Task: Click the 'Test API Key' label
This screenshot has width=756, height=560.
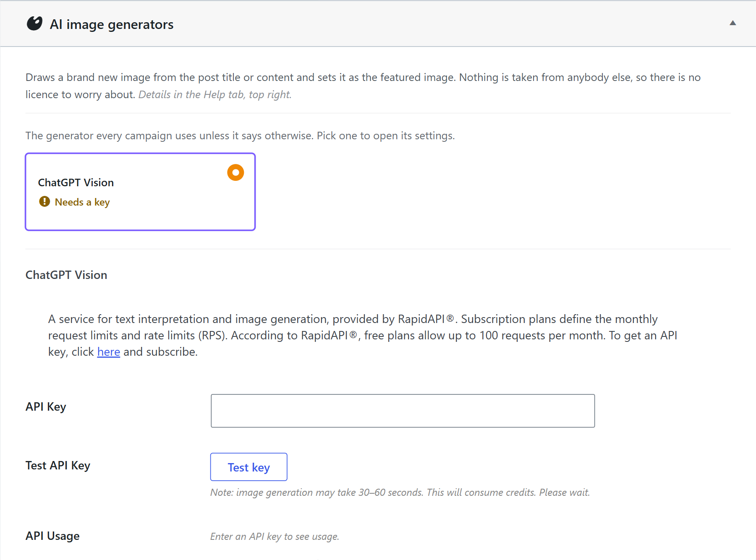Action: [x=58, y=465]
